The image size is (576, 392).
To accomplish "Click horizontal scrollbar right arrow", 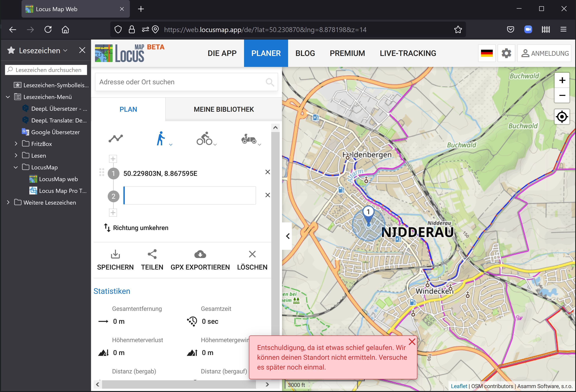I will click(x=267, y=384).
